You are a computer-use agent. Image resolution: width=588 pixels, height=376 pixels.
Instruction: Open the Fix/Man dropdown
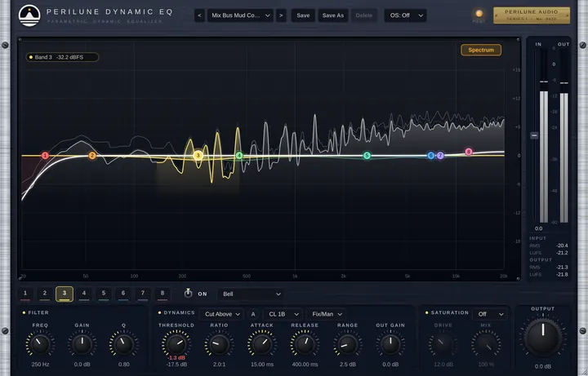point(326,314)
